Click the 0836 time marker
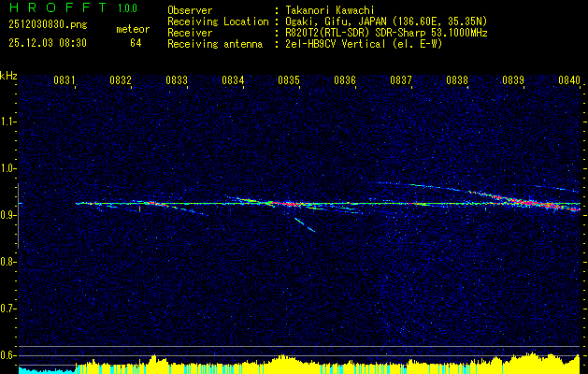The height and width of the screenshot is (374, 588). tap(345, 79)
